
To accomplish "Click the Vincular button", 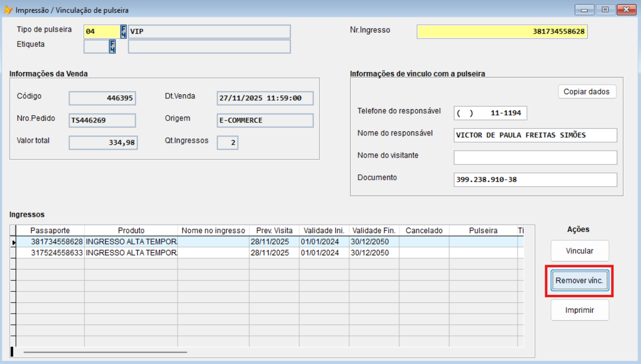I will 580,251.
